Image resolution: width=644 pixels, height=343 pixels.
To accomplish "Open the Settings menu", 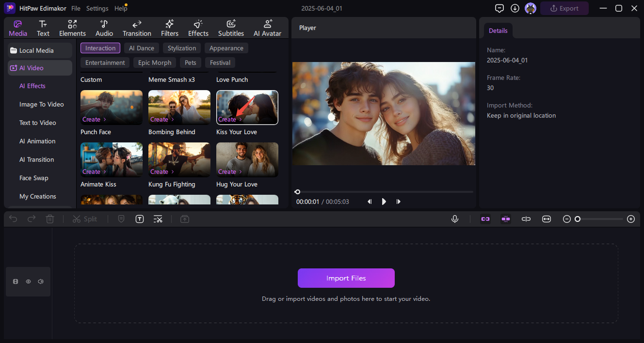I will 97,8.
